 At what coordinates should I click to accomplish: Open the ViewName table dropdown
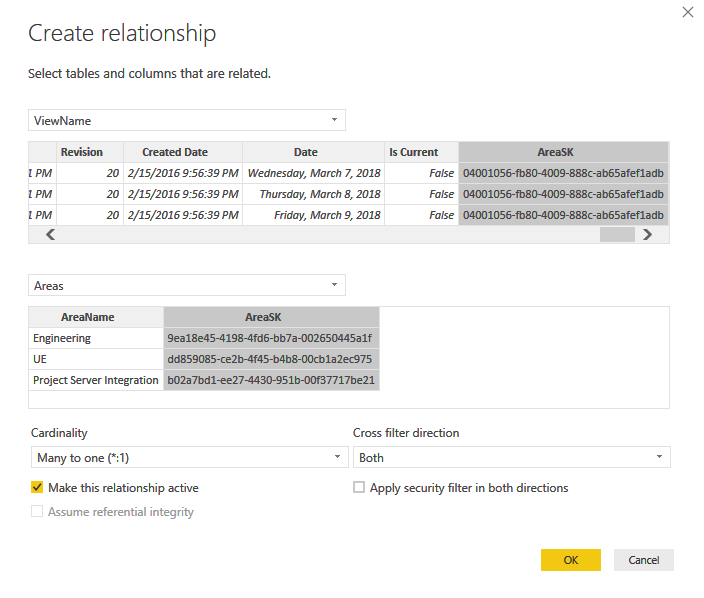click(187, 120)
